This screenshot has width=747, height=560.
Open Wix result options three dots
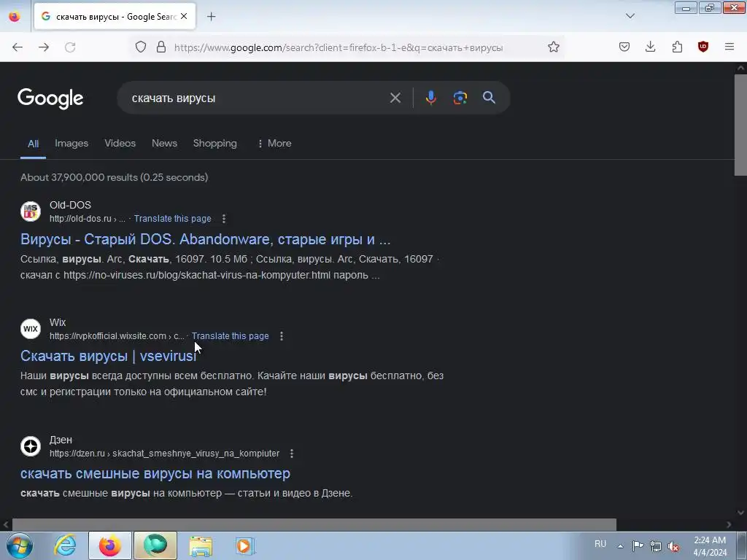click(x=282, y=336)
